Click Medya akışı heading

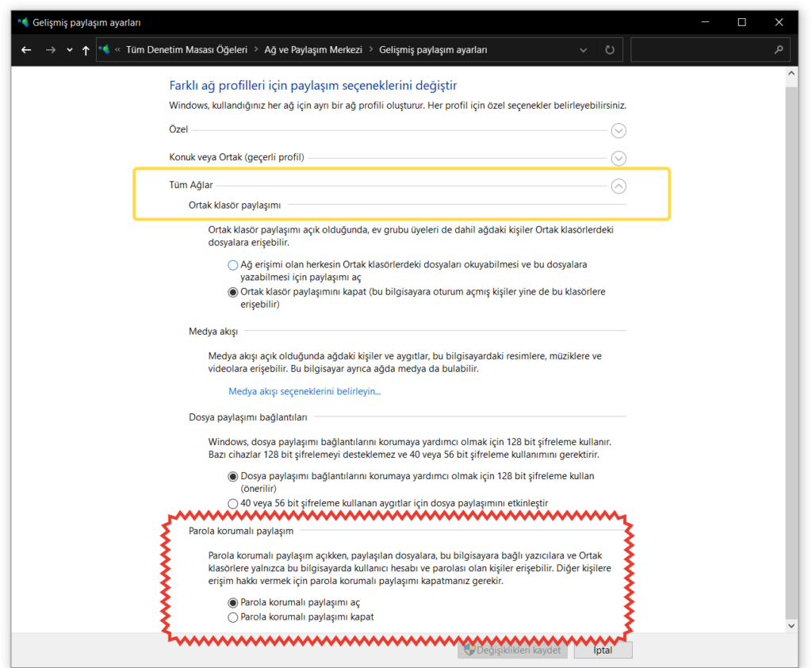pyautogui.click(x=213, y=331)
